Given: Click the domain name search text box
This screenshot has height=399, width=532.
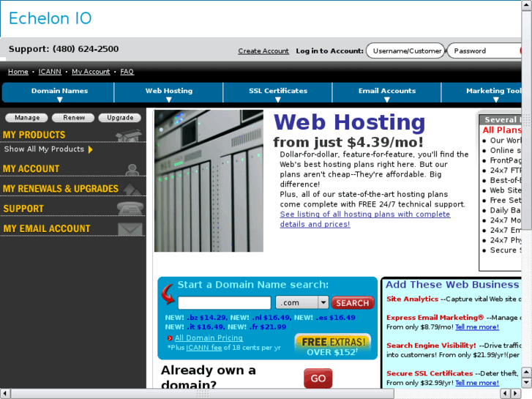Looking at the screenshot, I should (x=224, y=302).
